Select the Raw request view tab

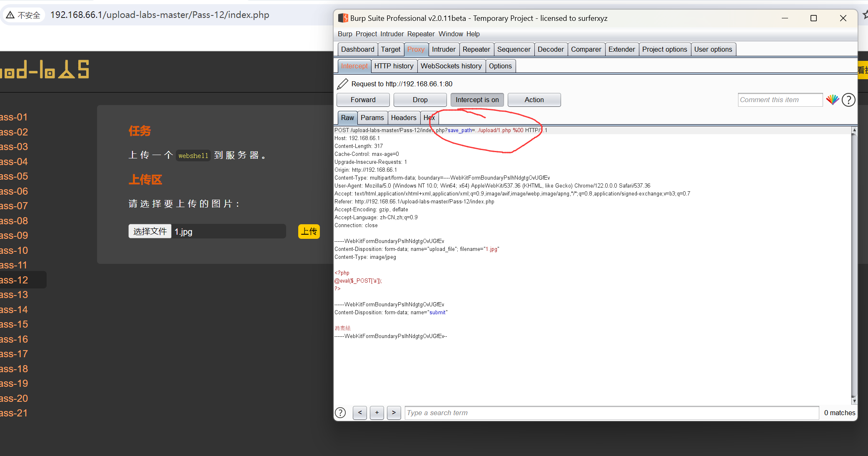click(347, 118)
